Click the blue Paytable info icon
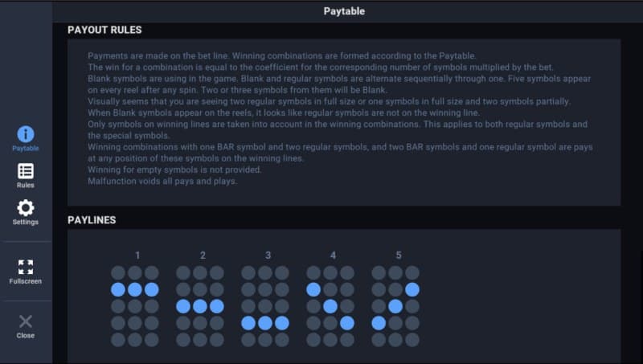 coord(26,134)
